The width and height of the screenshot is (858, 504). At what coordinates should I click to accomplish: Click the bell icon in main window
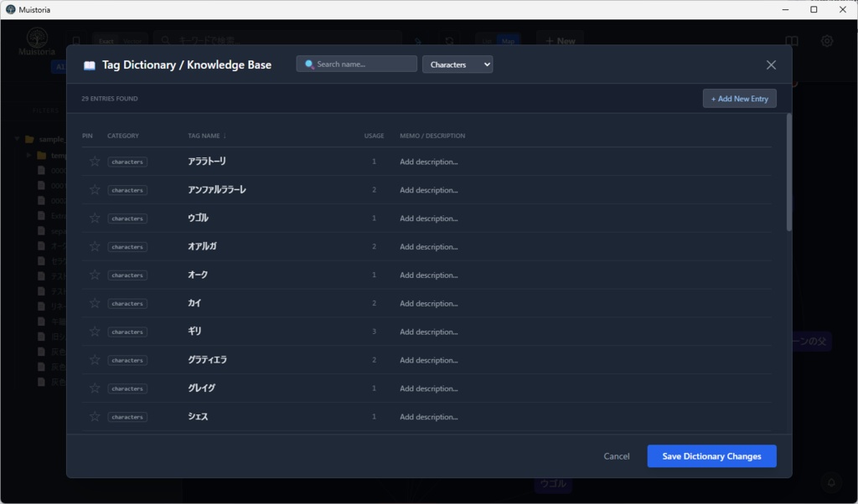[831, 482]
